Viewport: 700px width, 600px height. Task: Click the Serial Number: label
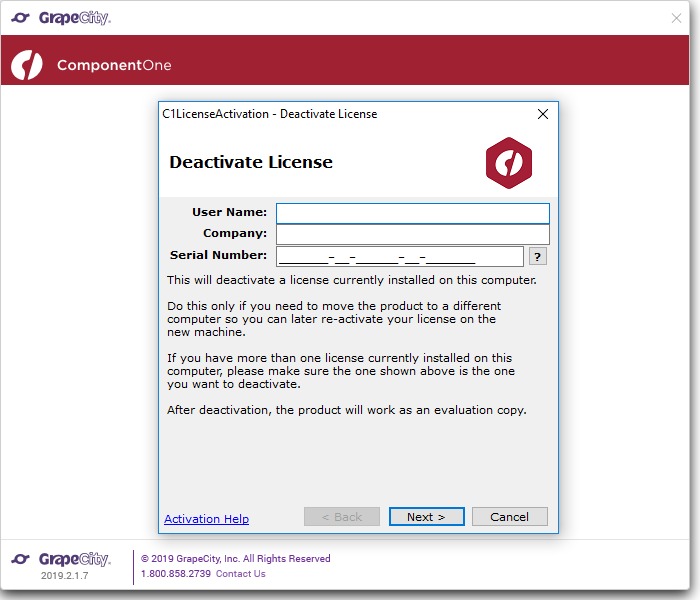pos(218,255)
